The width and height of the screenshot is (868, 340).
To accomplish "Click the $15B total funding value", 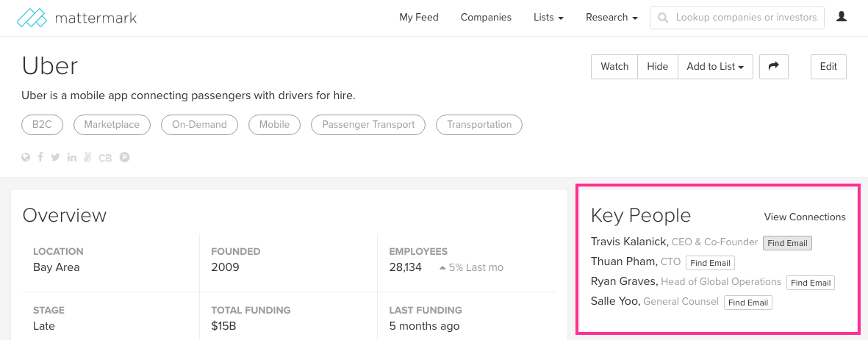I will click(x=223, y=326).
